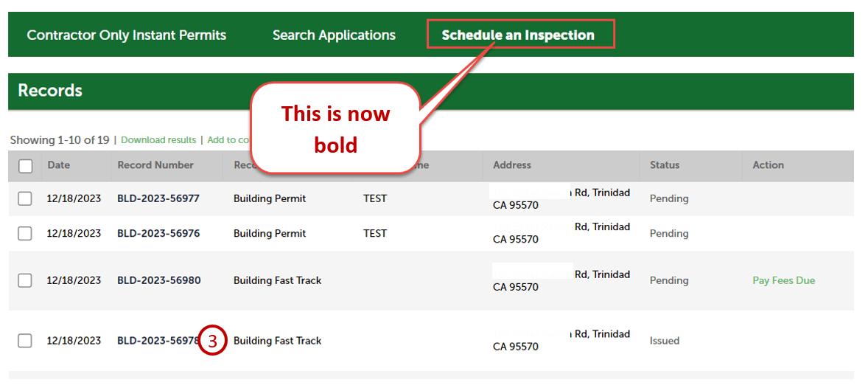Open Contractor Only Instant Permits tab
The image size is (868, 388).
pos(126,35)
